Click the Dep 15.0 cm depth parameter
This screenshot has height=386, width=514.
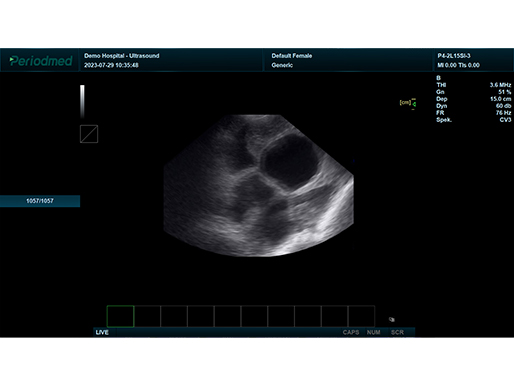tap(474, 99)
